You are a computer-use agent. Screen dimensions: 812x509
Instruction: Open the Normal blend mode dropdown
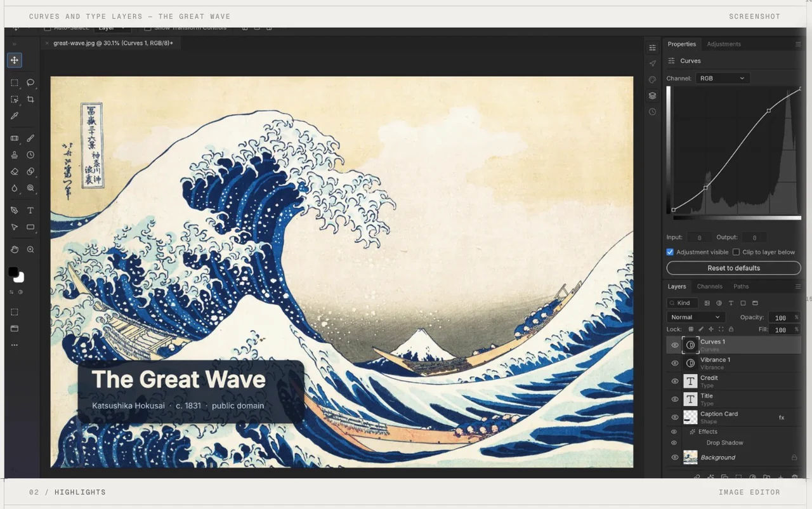695,317
